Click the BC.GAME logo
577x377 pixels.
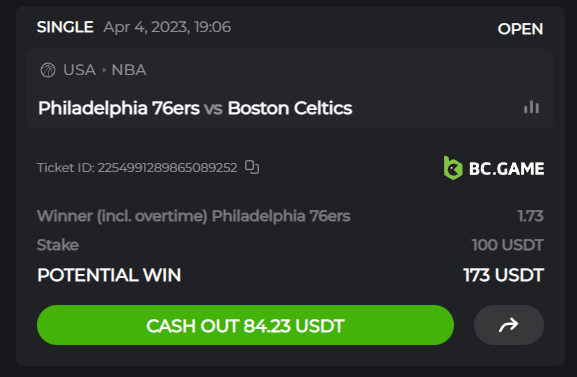tap(494, 168)
